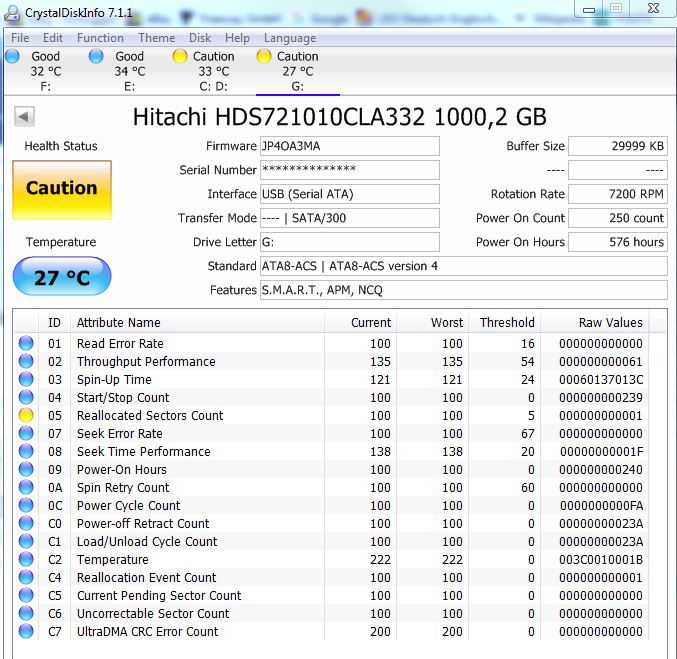
Task: Click current value 138 of Seek Time Performance
Action: point(380,451)
